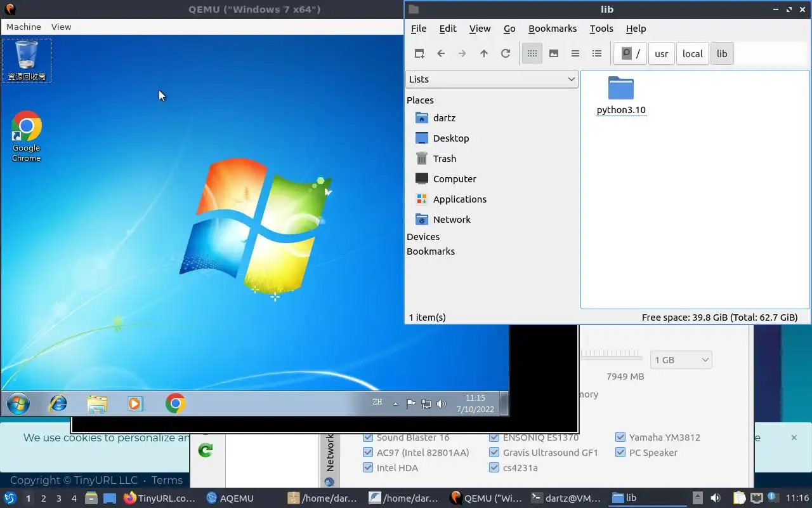The height and width of the screenshot is (508, 812).
Task: Open Recycle Bin on Windows 7 desktop
Action: point(27,60)
